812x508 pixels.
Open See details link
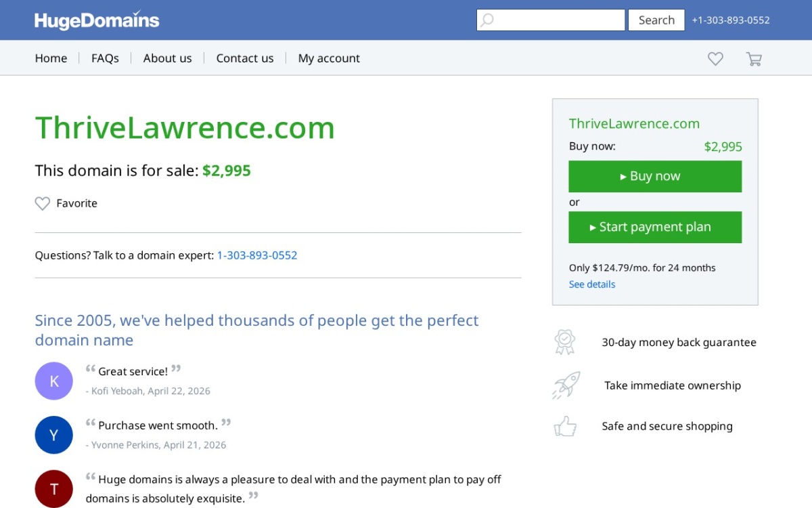(x=592, y=284)
